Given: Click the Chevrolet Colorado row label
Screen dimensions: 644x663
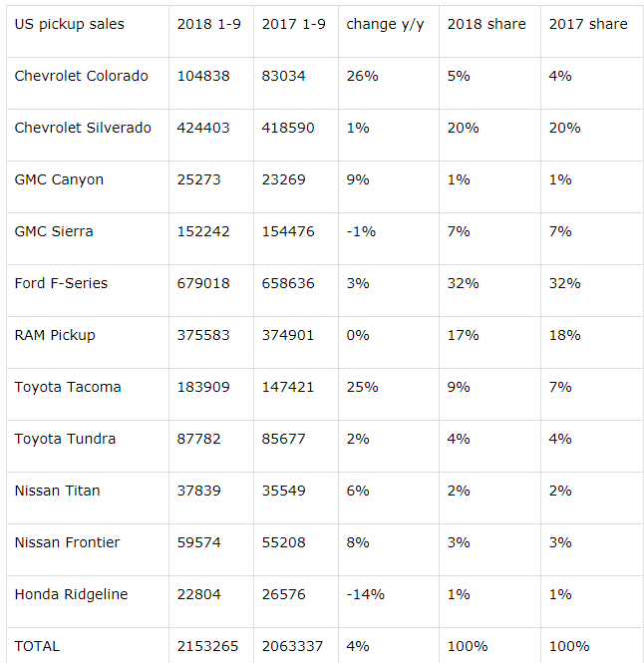Looking at the screenshot, I should click(x=82, y=76).
